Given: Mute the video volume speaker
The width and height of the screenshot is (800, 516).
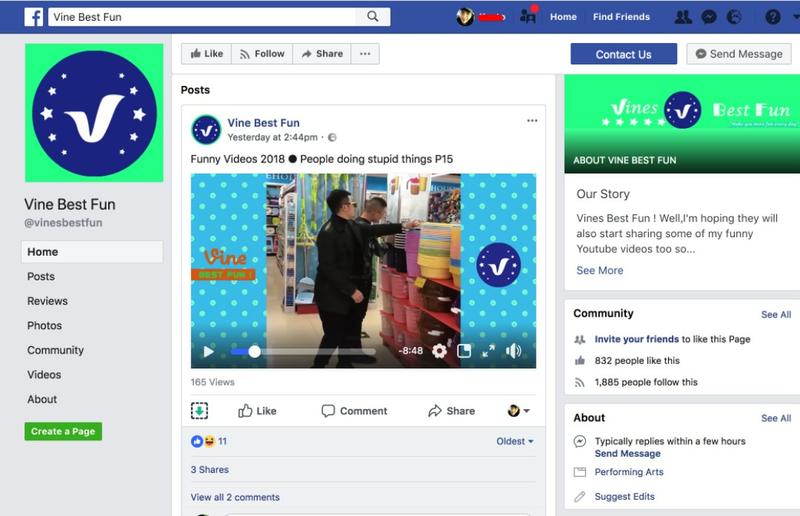Looking at the screenshot, I should click(x=513, y=351).
